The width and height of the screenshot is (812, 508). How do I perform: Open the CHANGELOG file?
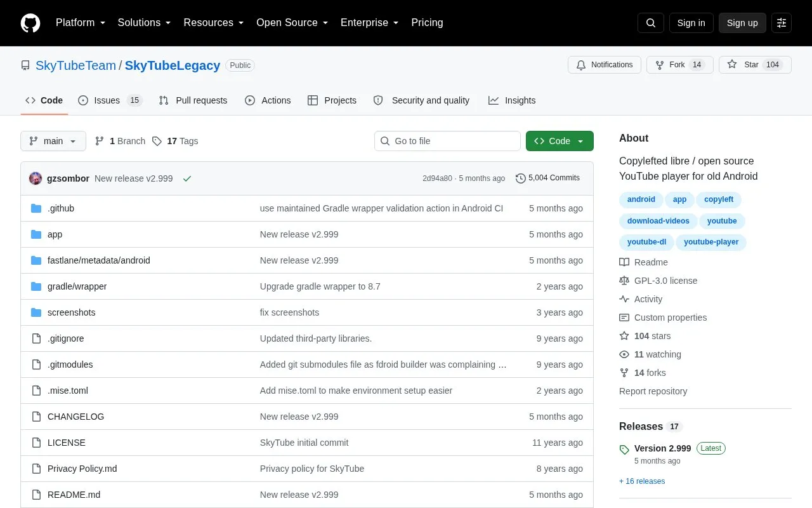point(75,417)
